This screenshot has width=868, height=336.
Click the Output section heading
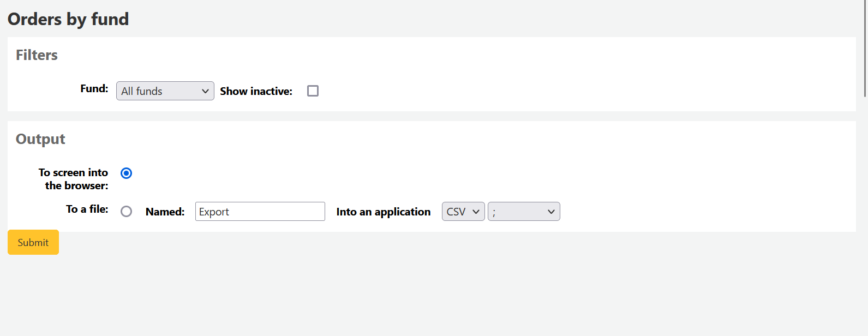[40, 139]
